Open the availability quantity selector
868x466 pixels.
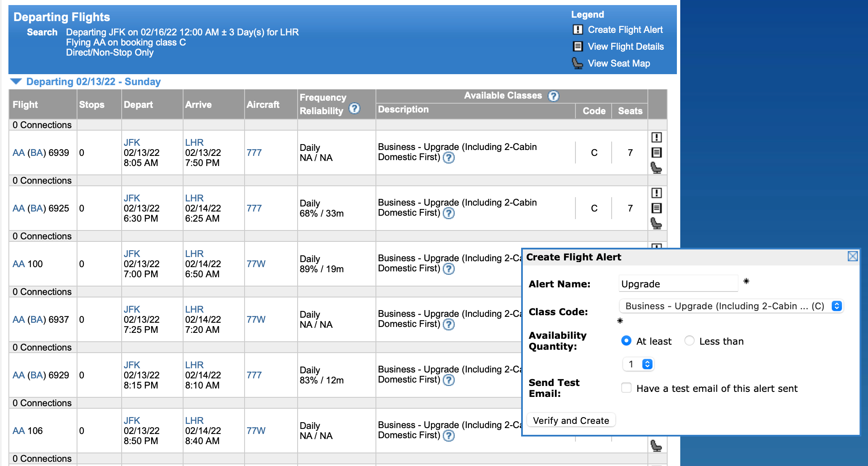[x=638, y=364]
